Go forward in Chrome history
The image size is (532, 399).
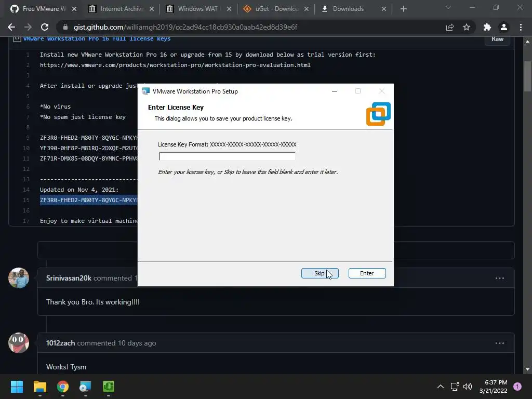point(28,27)
